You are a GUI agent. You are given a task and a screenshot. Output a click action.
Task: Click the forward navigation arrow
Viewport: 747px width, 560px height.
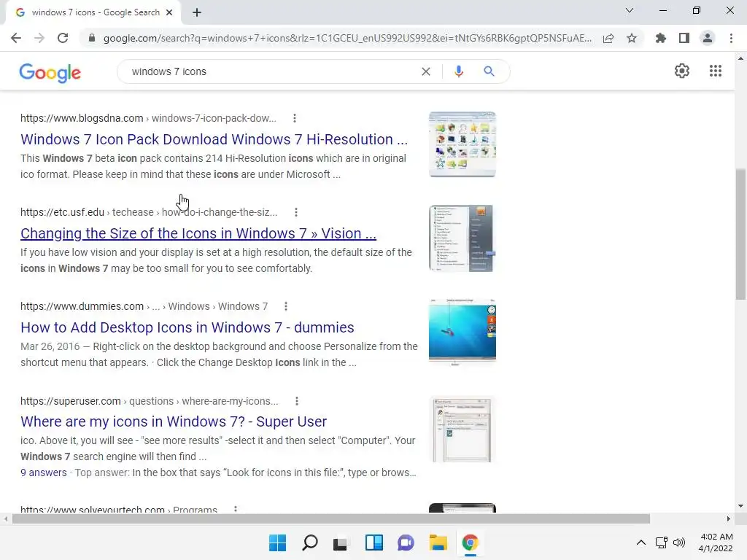point(39,38)
